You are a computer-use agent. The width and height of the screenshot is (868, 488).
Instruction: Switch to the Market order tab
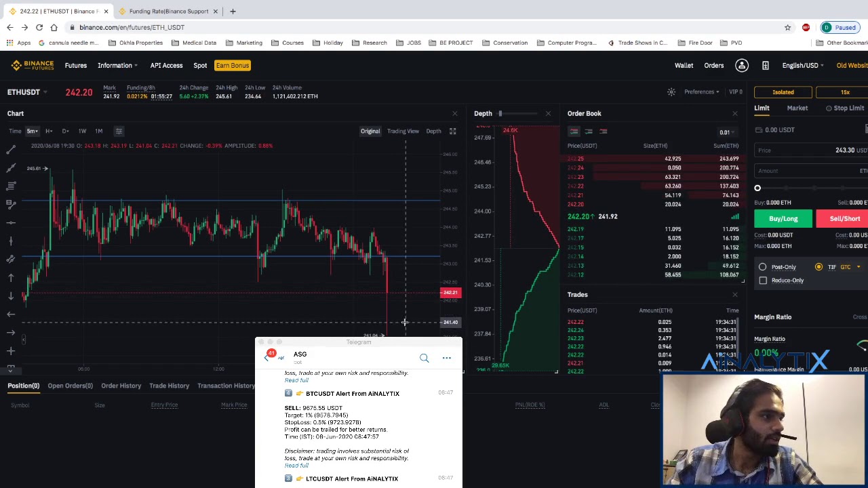[797, 108]
